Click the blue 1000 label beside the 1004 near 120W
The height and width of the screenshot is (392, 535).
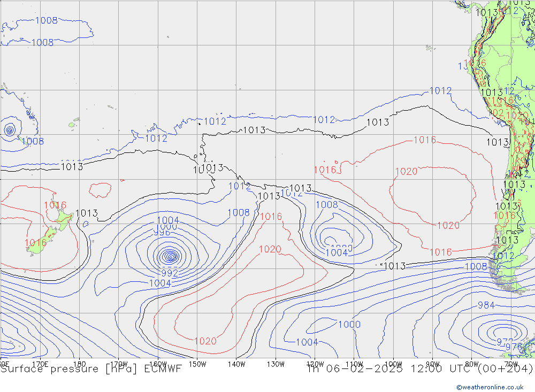(349, 325)
